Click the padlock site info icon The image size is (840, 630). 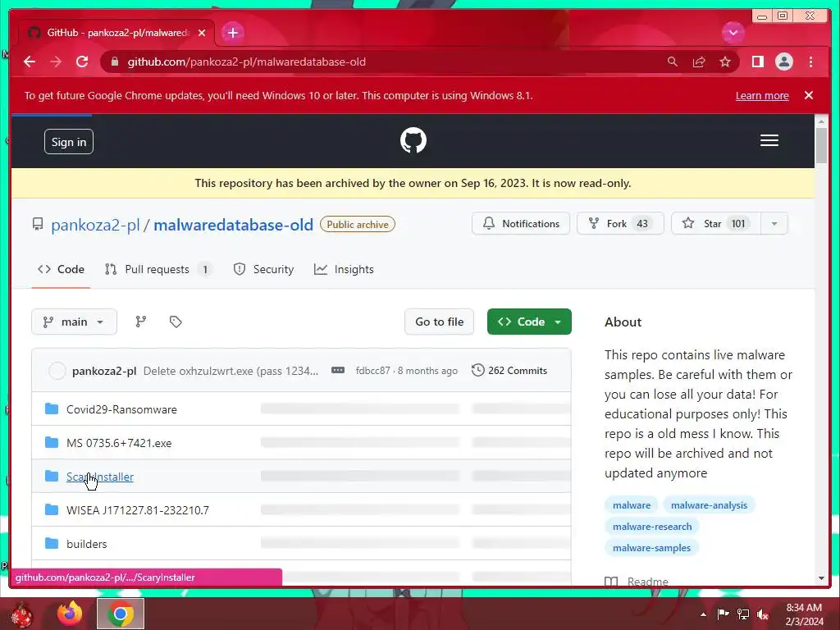click(115, 62)
